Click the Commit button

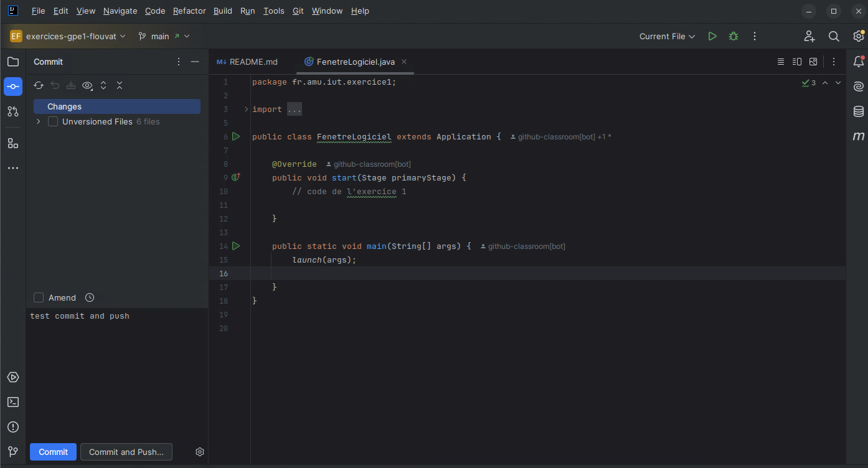[53, 452]
